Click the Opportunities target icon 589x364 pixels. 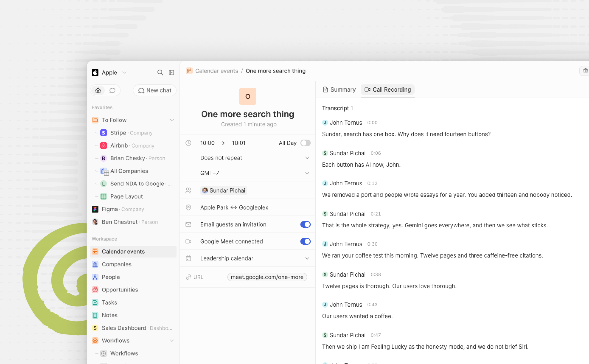[x=95, y=290]
